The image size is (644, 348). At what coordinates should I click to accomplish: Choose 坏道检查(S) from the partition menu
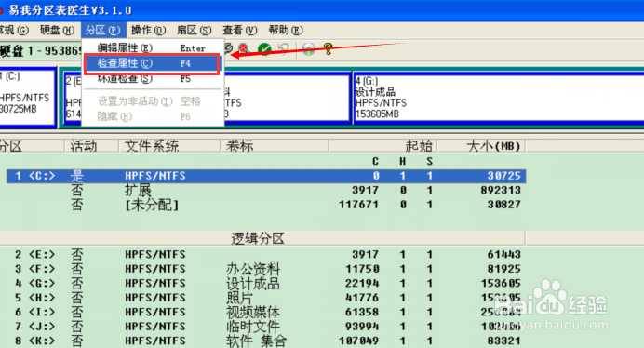(153, 79)
